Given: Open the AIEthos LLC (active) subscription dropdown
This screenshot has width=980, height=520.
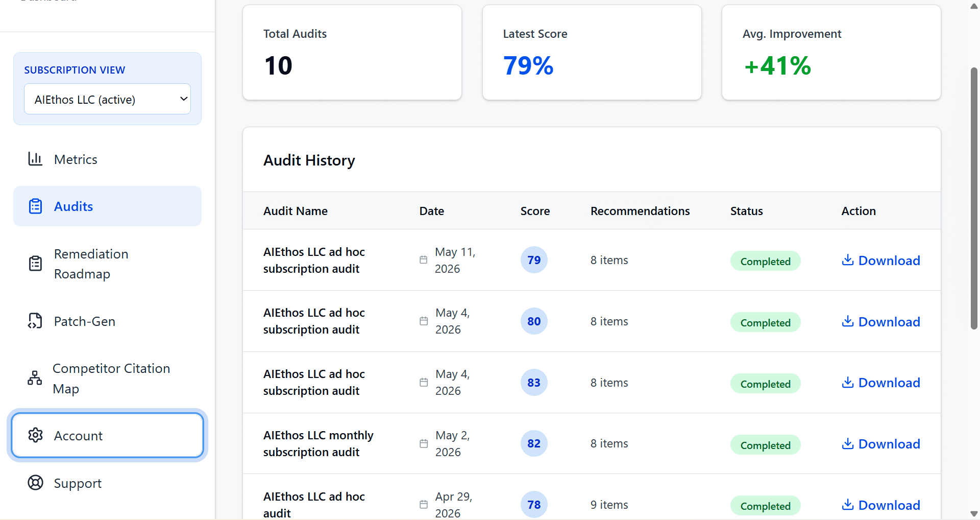Looking at the screenshot, I should click(x=107, y=99).
